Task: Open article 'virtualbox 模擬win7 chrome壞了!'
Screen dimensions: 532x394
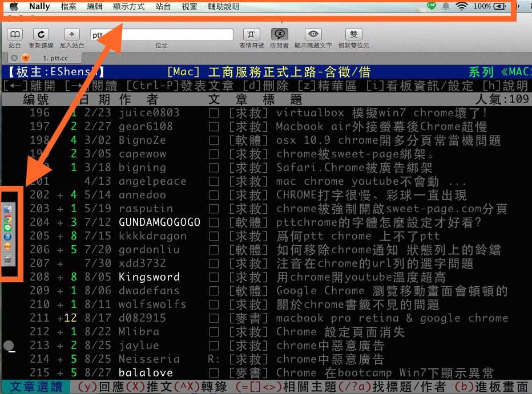Action: click(382, 112)
